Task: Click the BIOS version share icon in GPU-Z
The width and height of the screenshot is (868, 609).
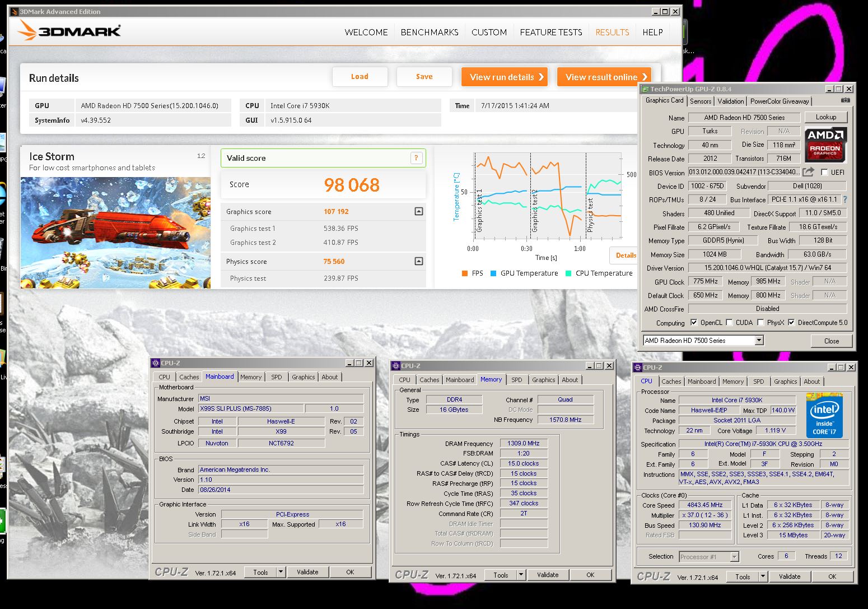Action: [808, 172]
